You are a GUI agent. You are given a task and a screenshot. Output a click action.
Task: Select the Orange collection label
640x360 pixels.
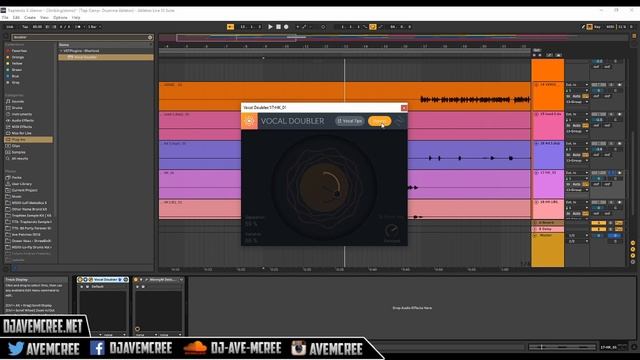pos(18,57)
